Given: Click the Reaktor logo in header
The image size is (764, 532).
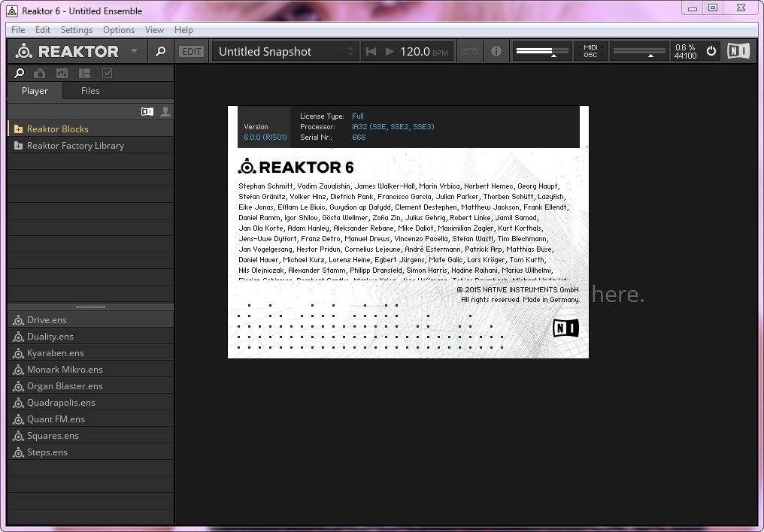Looking at the screenshot, I should tap(67, 51).
